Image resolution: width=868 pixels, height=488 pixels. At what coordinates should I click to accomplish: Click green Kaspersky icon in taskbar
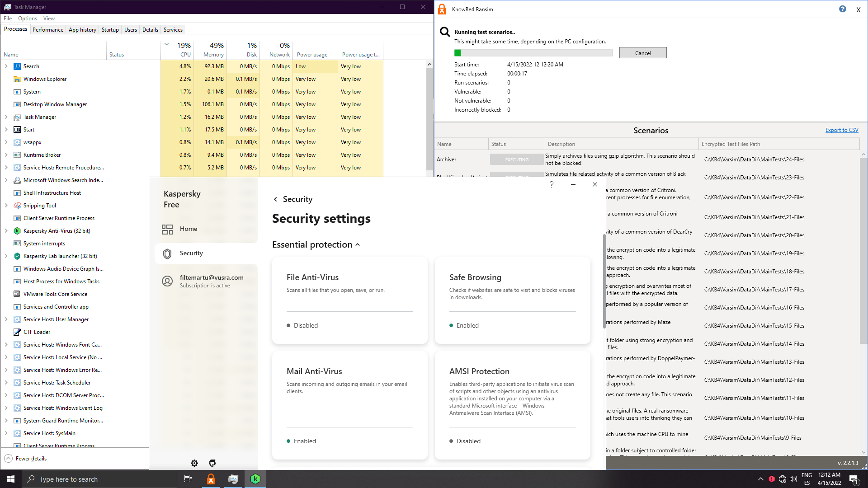coord(255,479)
